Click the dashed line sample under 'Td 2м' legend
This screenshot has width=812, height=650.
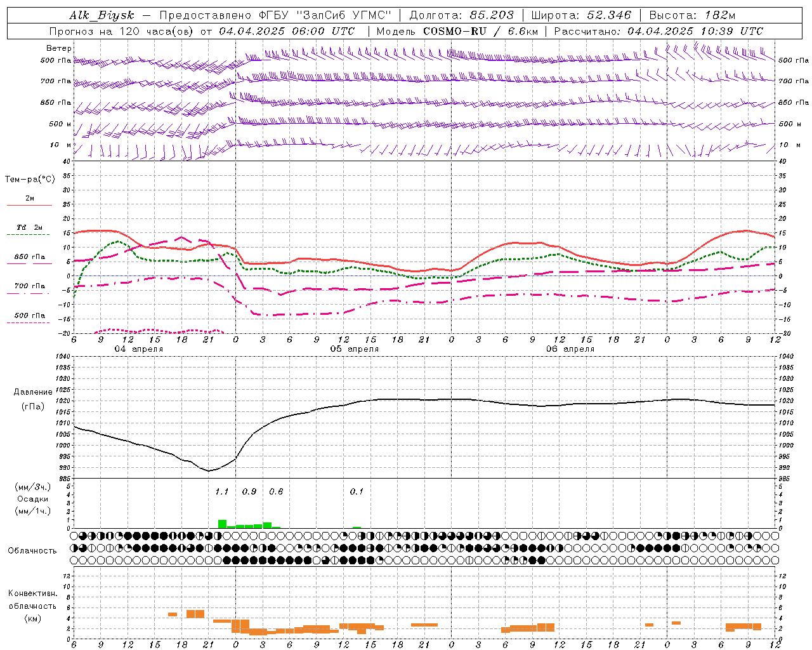click(29, 235)
